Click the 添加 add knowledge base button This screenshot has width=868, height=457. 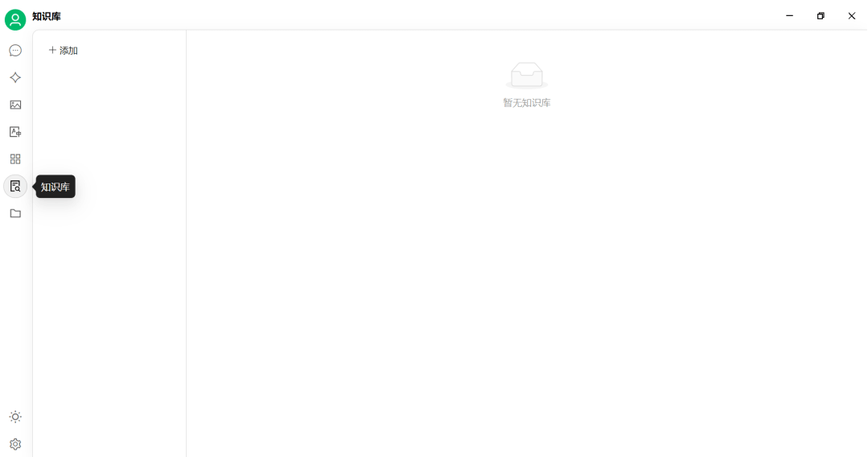[x=63, y=51]
